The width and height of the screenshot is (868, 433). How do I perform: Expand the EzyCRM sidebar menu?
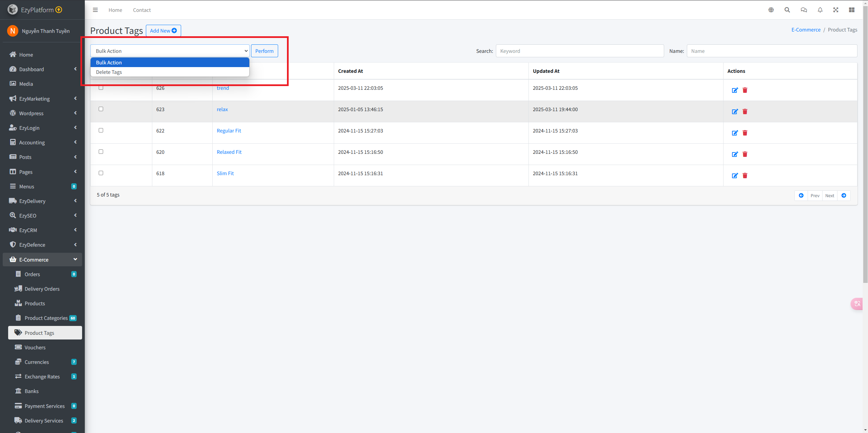tap(42, 230)
